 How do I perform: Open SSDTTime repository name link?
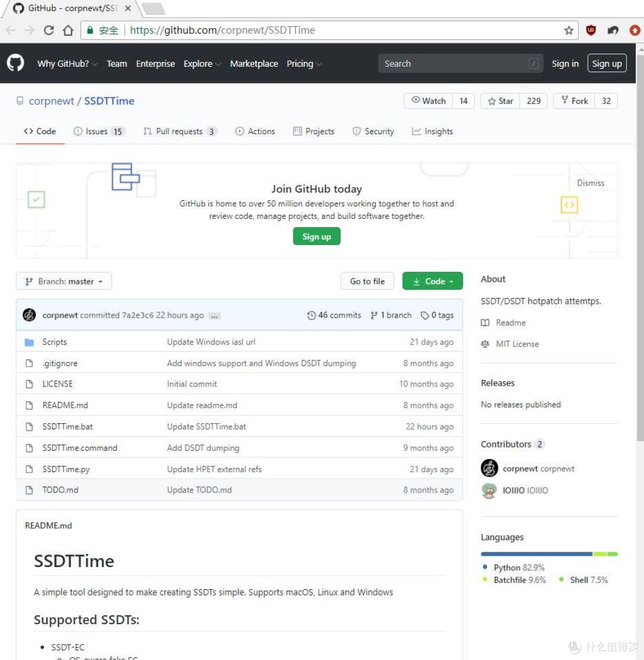point(109,101)
